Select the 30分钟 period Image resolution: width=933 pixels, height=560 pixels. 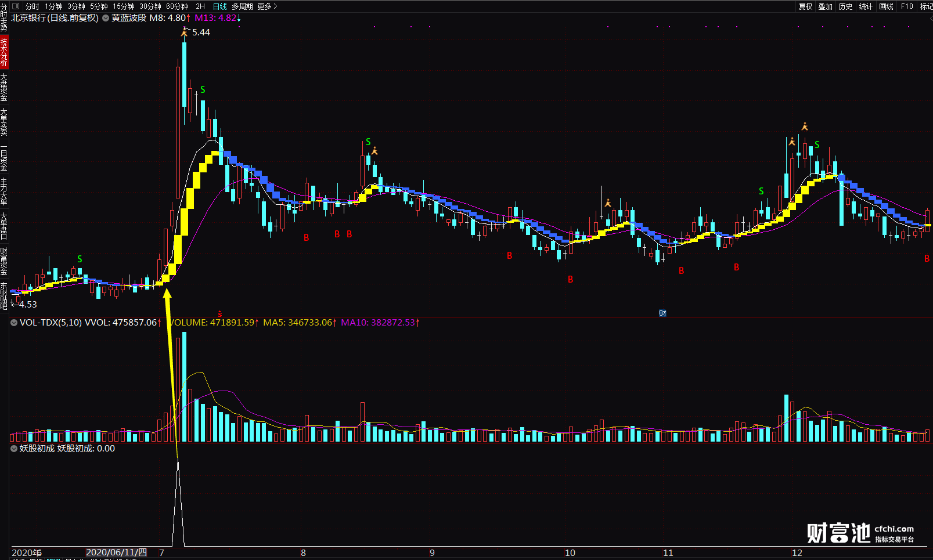150,6
